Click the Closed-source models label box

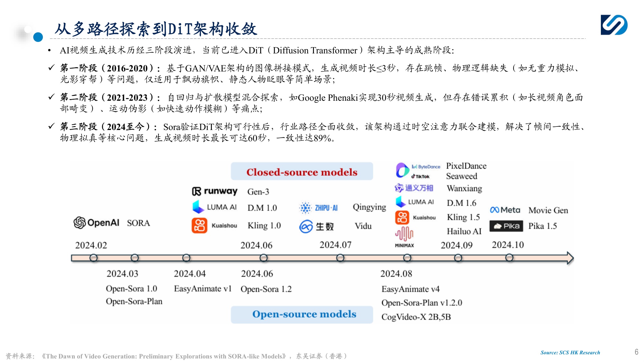click(x=302, y=171)
